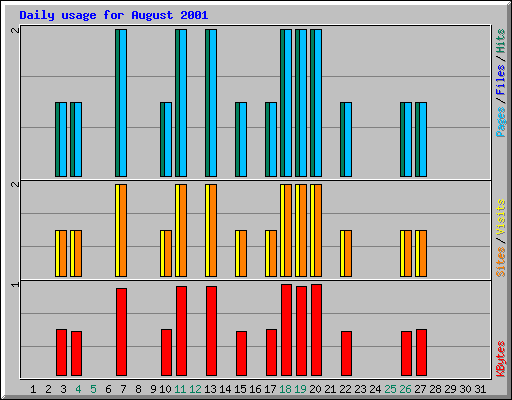Click day label "21" on the x-axis
Screen dimensions: 512x400
tap(330, 389)
